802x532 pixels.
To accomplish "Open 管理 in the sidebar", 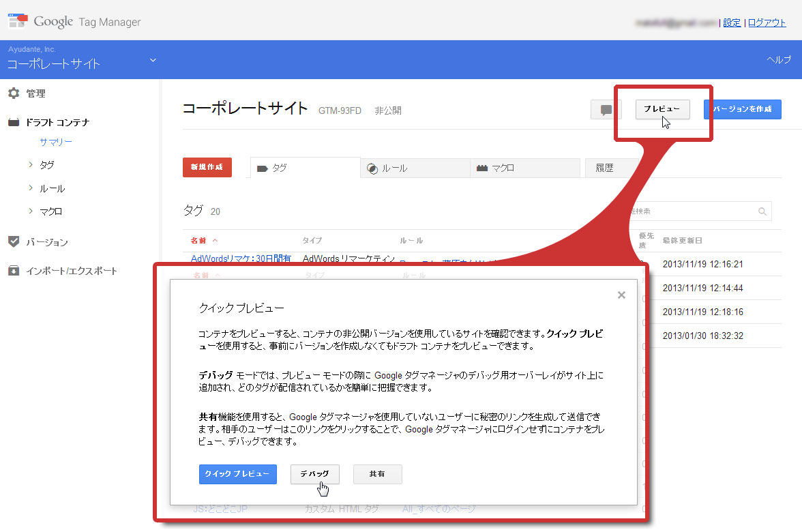I will pyautogui.click(x=35, y=93).
